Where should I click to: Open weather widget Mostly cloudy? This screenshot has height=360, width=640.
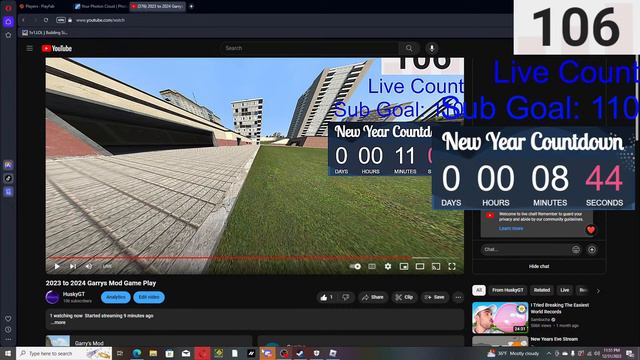coord(513,353)
